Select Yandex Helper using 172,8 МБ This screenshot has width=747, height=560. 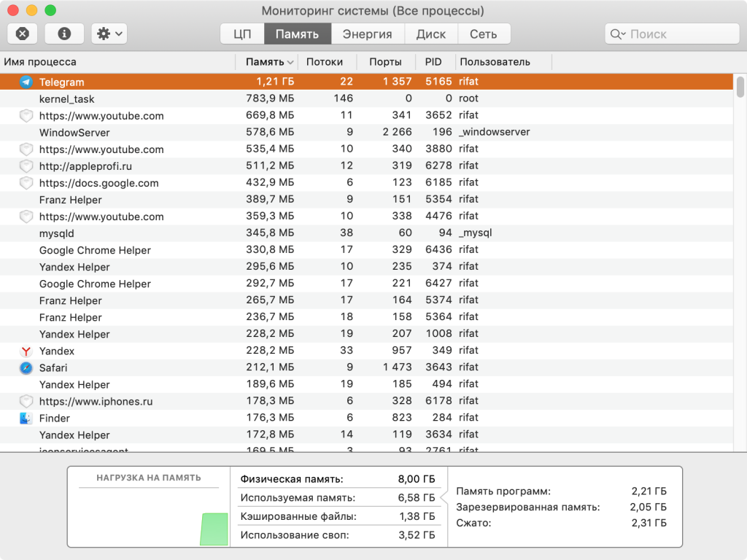[366, 435]
